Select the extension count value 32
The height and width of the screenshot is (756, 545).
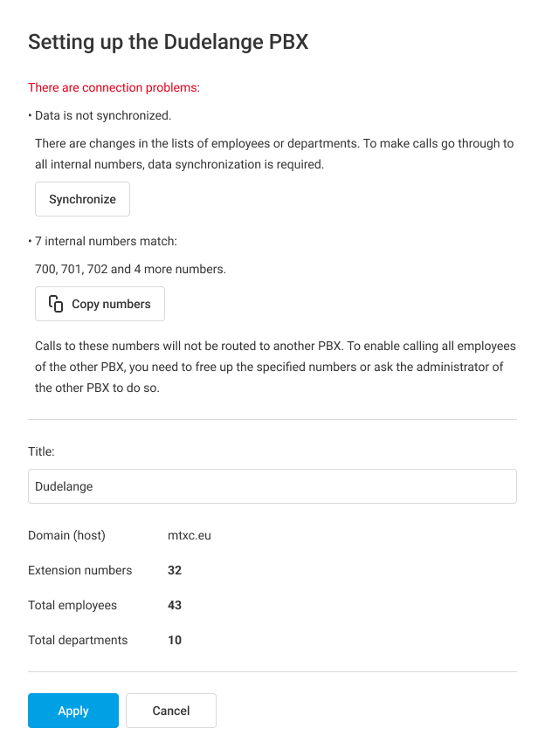point(175,570)
